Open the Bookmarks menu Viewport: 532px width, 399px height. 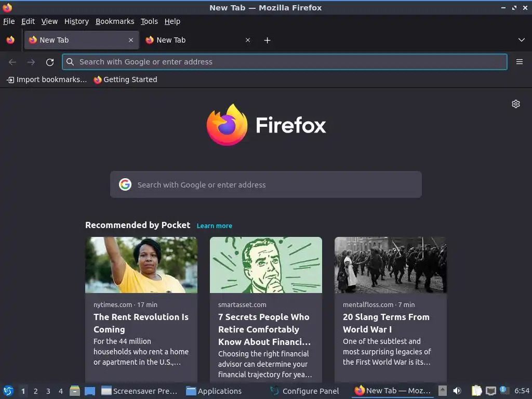115,21
